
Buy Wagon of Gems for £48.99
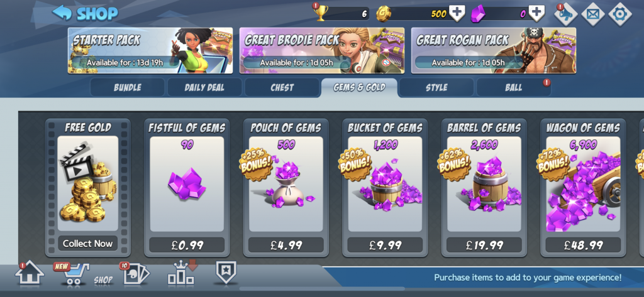(x=583, y=245)
